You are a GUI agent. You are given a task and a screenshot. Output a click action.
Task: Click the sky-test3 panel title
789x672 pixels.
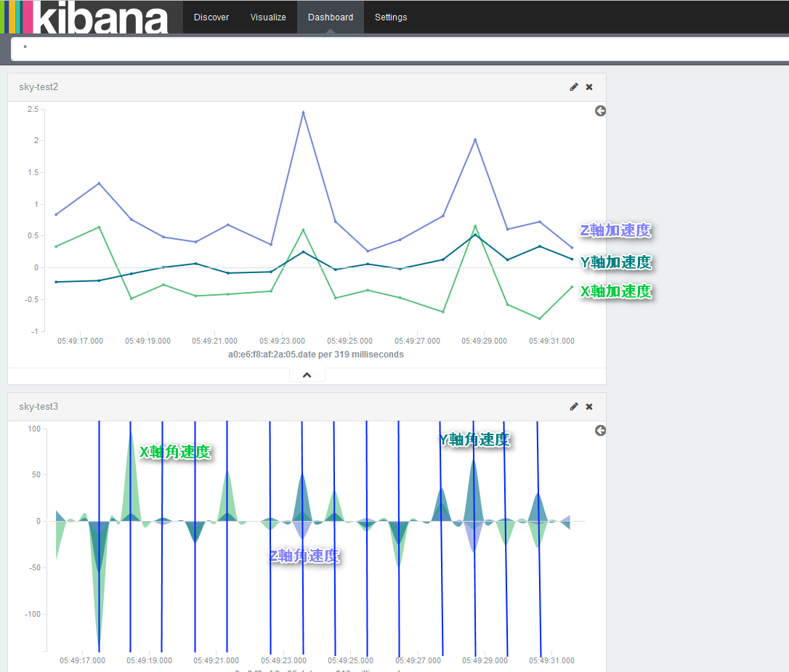pos(39,406)
